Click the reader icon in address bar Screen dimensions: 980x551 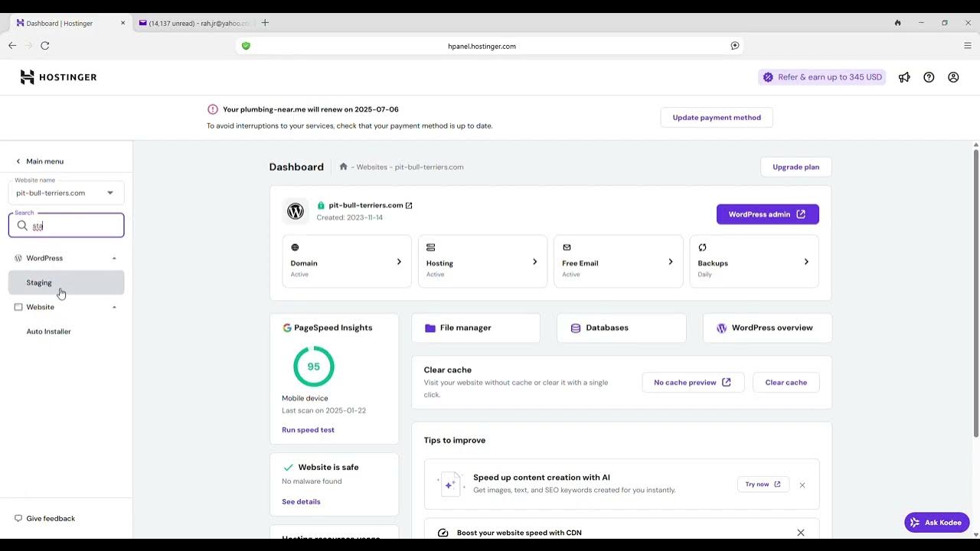tap(735, 46)
